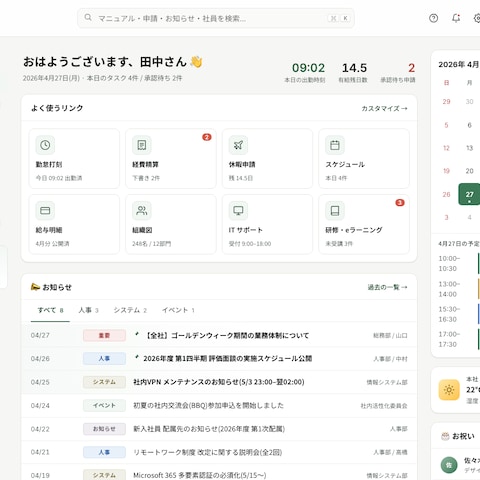Open the 10:00–10:30 schedule entry
This screenshot has width=480, height=480.
coord(459,263)
